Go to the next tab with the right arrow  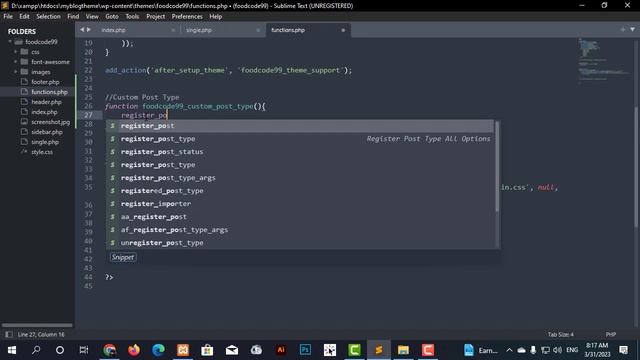coord(89,29)
